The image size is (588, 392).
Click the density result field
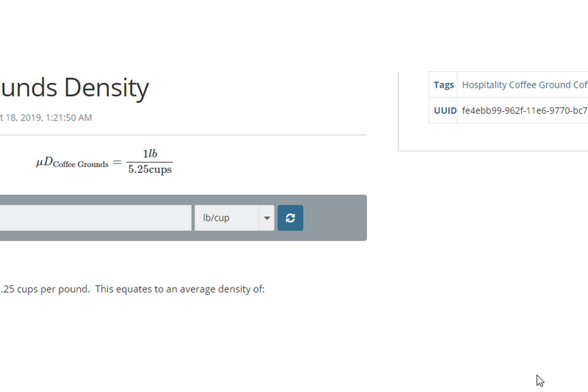[x=96, y=218]
